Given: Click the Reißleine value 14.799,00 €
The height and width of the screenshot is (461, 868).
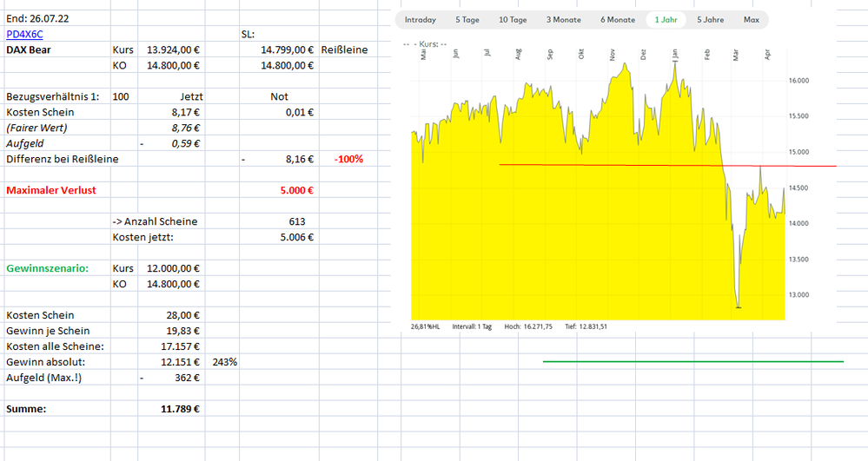Looking at the screenshot, I should 287,49.
